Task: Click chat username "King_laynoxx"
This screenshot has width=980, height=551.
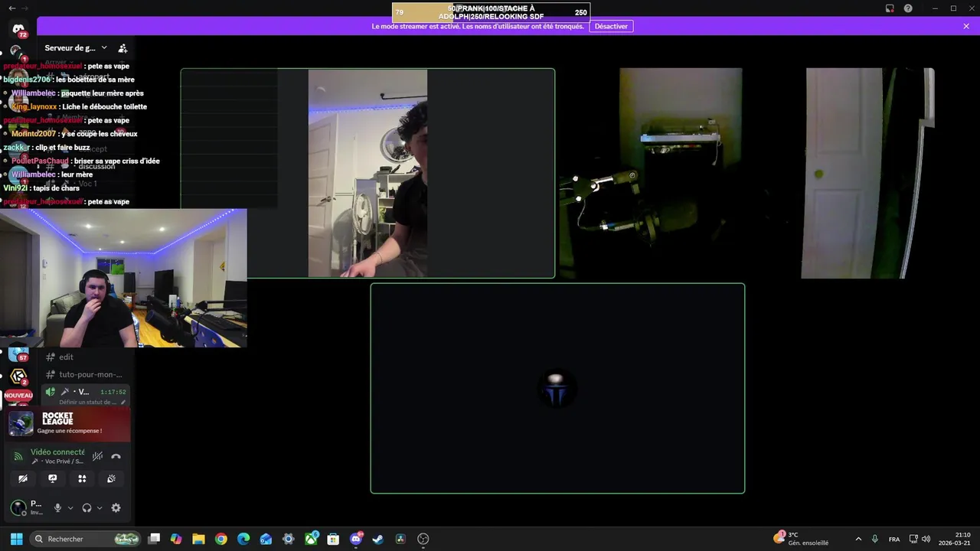Action: pos(34,107)
